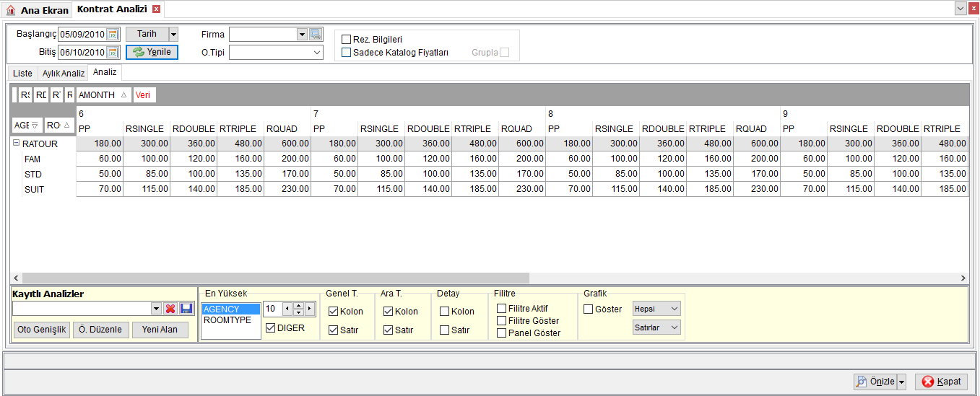Select the STD row label
This screenshot has width=980, height=396.
click(x=32, y=174)
